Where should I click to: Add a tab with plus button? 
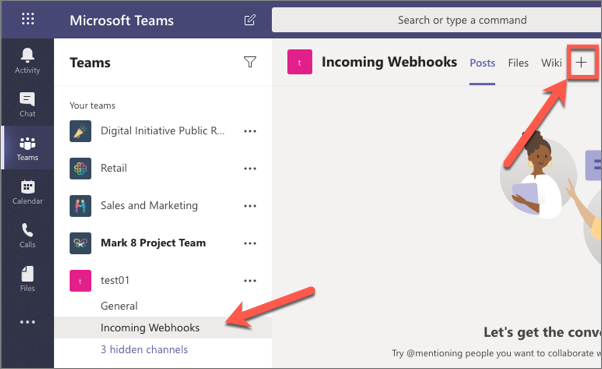point(581,62)
